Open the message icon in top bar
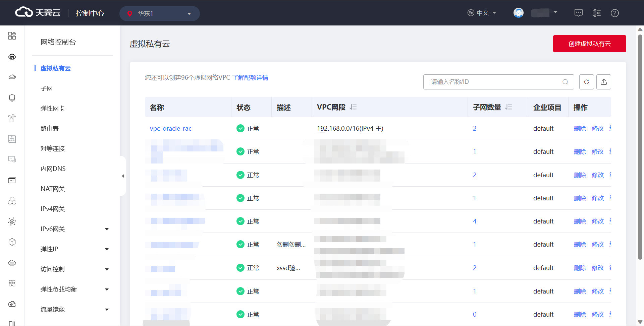Image resolution: width=644 pixels, height=326 pixels. click(578, 13)
